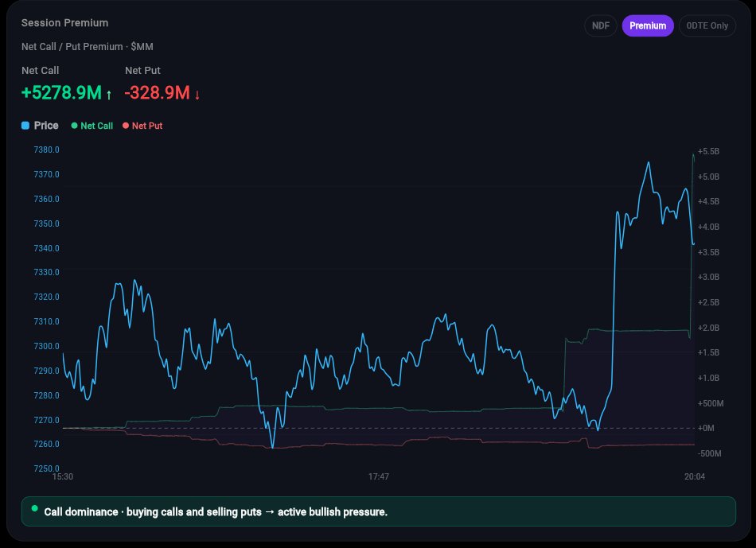The width and height of the screenshot is (756, 548).
Task: Toggle the Net Call legend series
Action: point(92,126)
